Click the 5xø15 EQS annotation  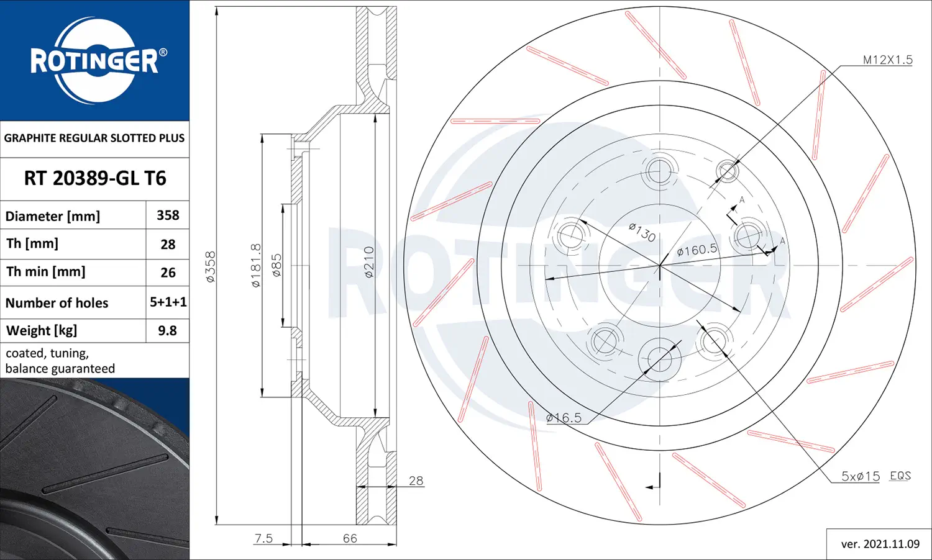[875, 476]
